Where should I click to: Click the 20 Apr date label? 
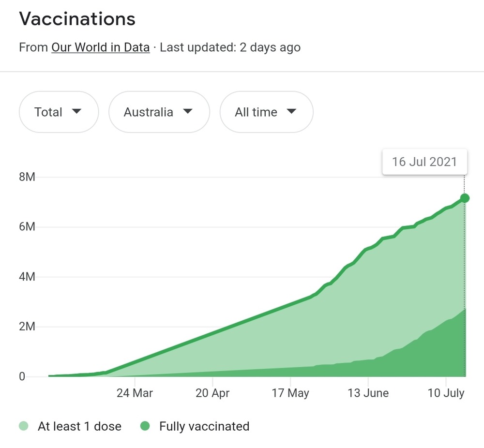213,393
